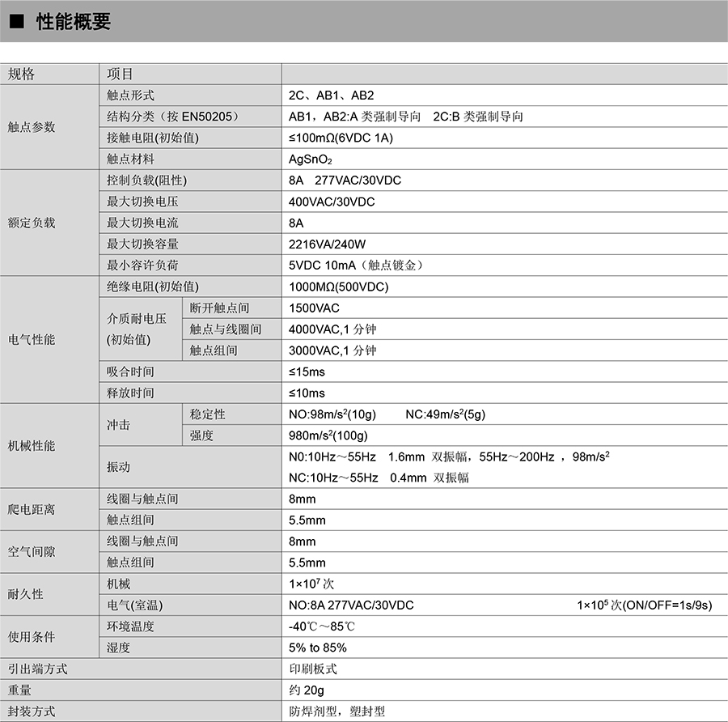The image size is (728, 722).
Task: Click the 额定负载 category cell
Action: pos(32,223)
